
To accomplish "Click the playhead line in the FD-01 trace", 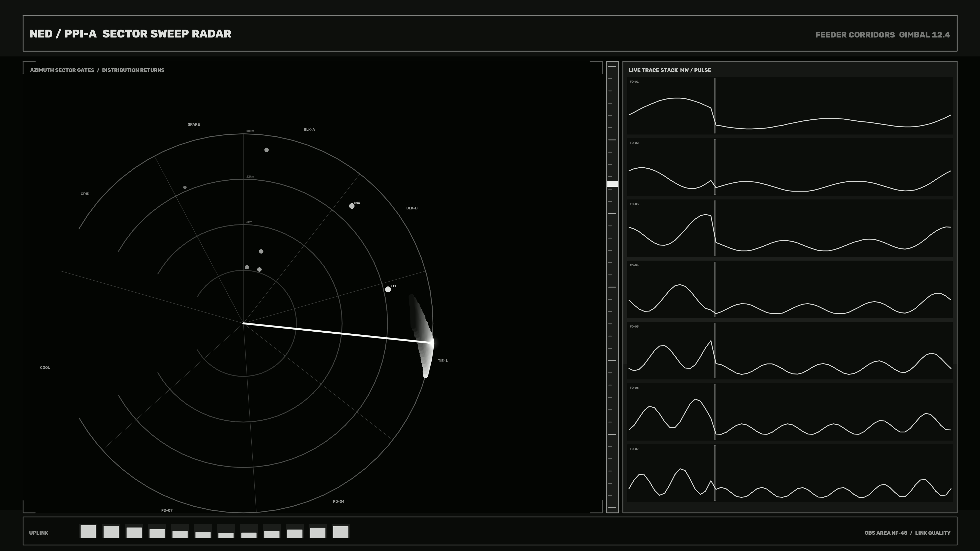I will click(x=715, y=106).
